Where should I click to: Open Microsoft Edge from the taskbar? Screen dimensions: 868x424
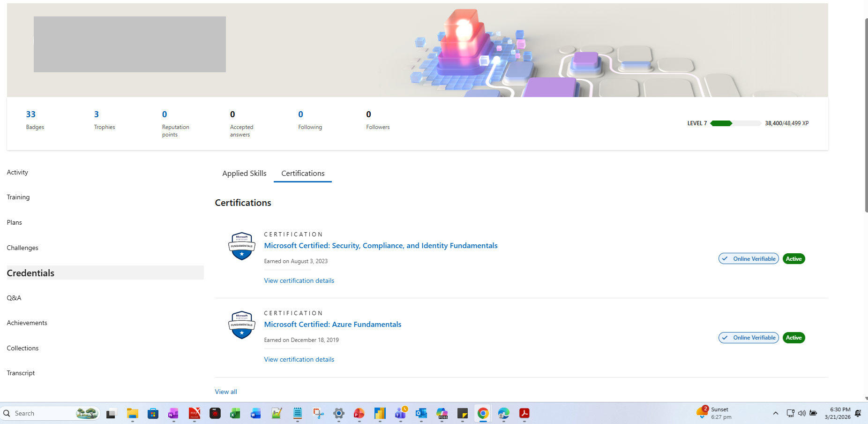(504, 413)
